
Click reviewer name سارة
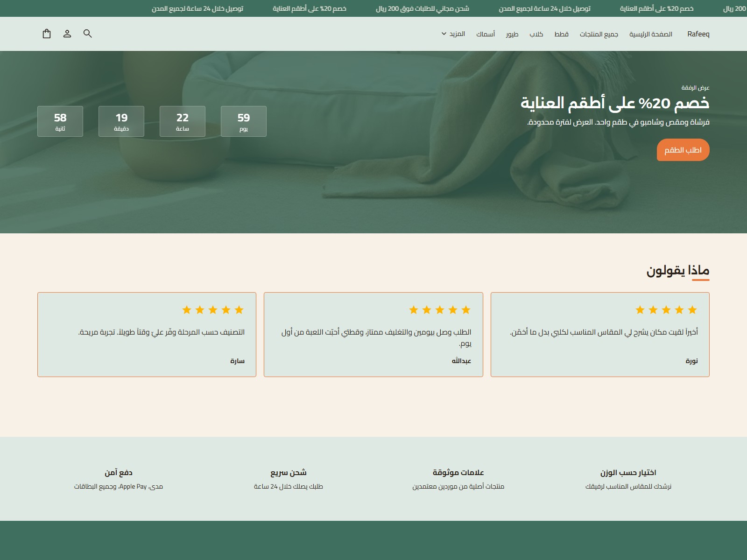(237, 361)
